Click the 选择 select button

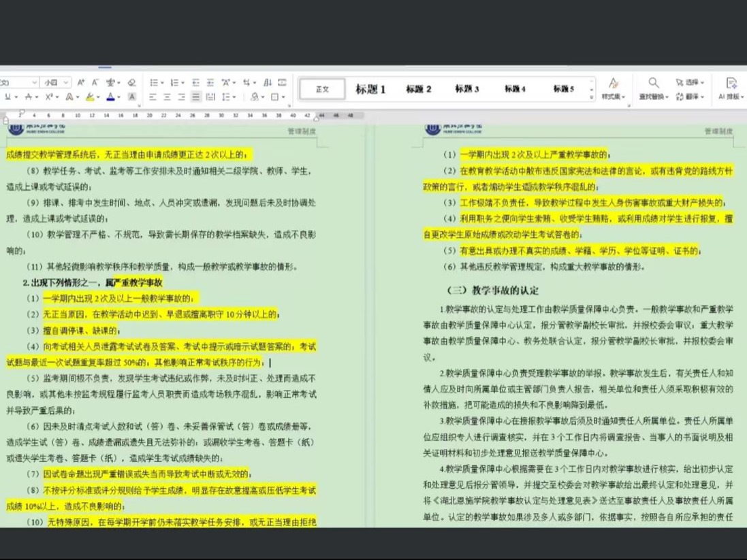pyautogui.click(x=690, y=82)
